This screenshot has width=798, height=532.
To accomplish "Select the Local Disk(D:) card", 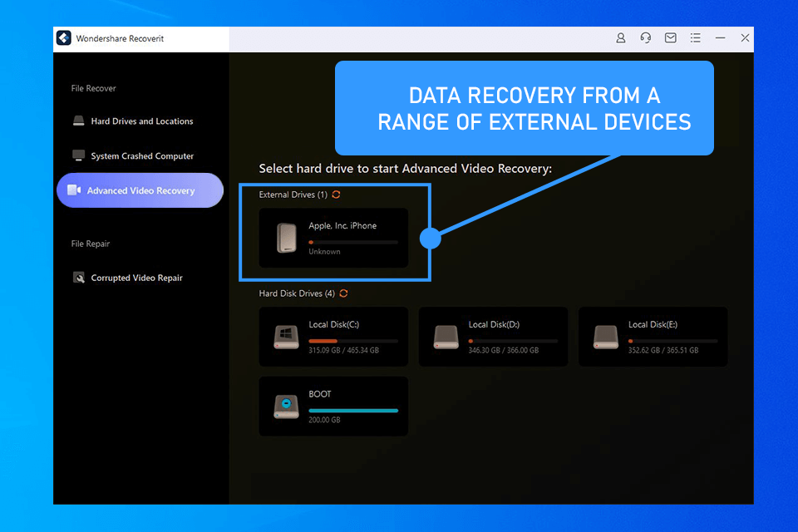I will 493,337.
